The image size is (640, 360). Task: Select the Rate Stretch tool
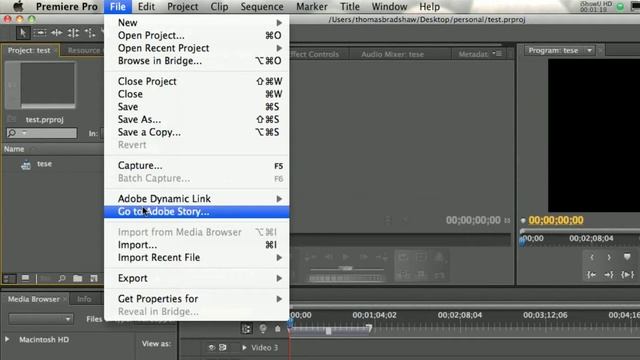pos(89,33)
